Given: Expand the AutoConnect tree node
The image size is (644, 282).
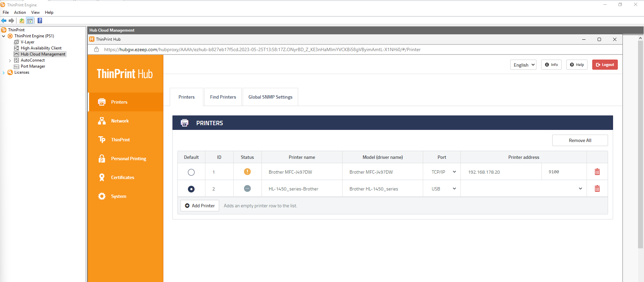Looking at the screenshot, I should tap(10, 61).
